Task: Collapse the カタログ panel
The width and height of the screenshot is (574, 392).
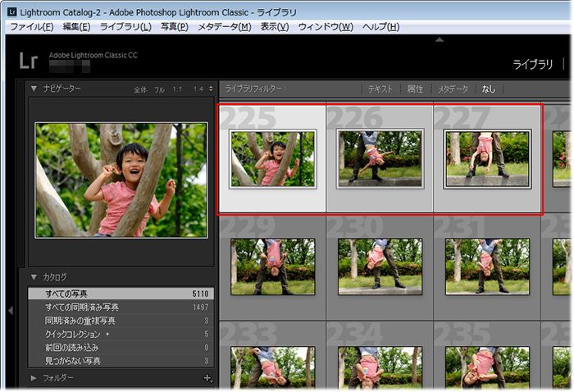Action: pyautogui.click(x=34, y=277)
